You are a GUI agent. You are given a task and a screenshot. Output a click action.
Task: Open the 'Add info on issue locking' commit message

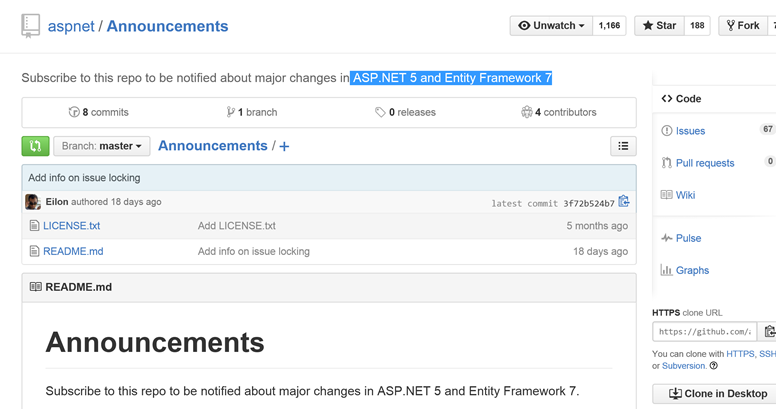pos(84,178)
